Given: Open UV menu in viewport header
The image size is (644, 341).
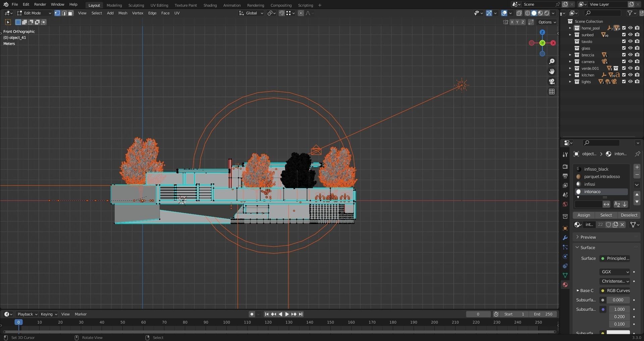Looking at the screenshot, I should [x=177, y=13].
